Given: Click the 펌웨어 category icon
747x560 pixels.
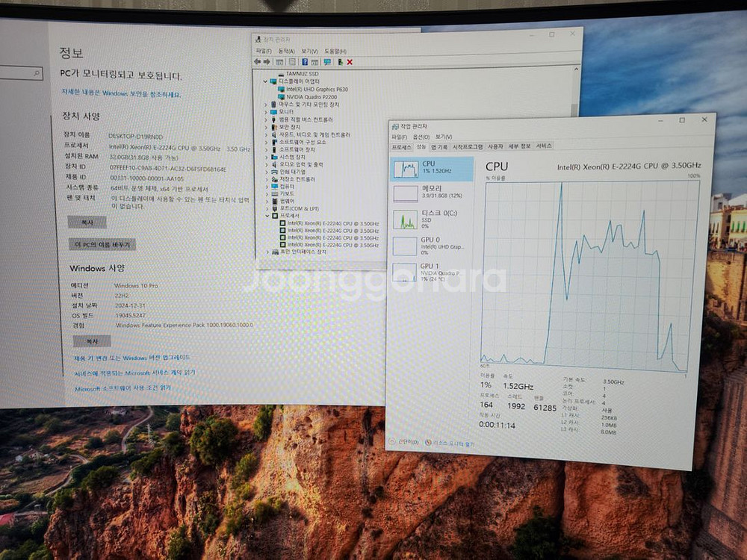Looking at the screenshot, I should (x=274, y=201).
